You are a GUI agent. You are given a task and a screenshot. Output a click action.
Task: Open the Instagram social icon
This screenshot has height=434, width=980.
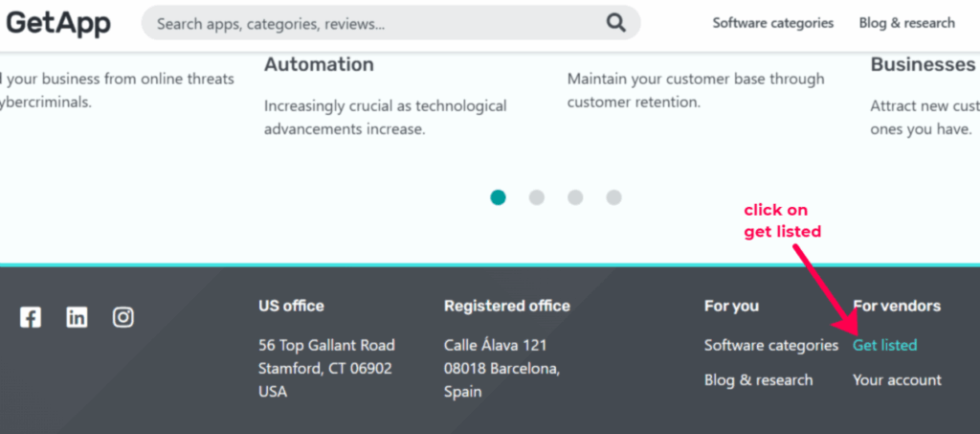pos(123,318)
